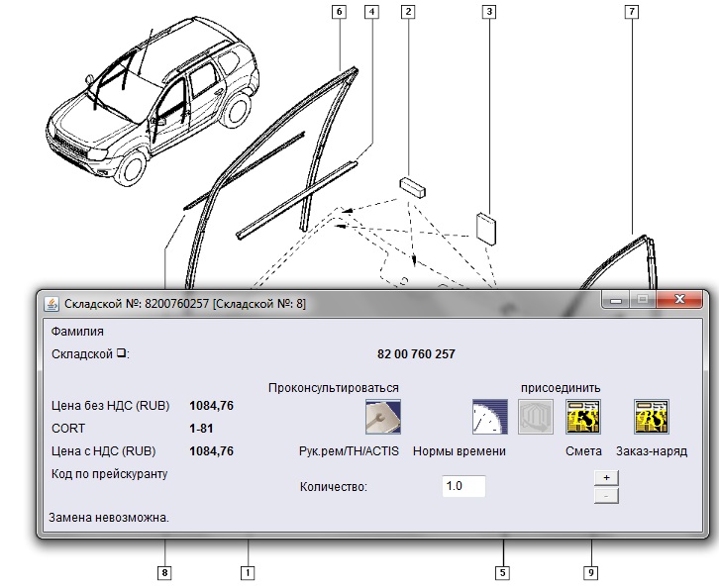Pick part label 2 in the diagram
The image size is (719, 588).
point(407,12)
